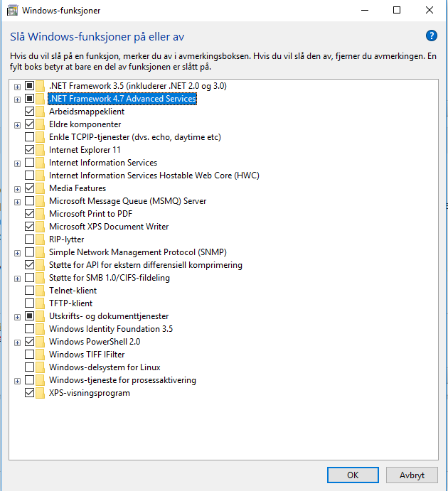The width and height of the screenshot is (448, 491).
Task: Click folder icon beside .NET Framework 3.5
Action: 40,86
